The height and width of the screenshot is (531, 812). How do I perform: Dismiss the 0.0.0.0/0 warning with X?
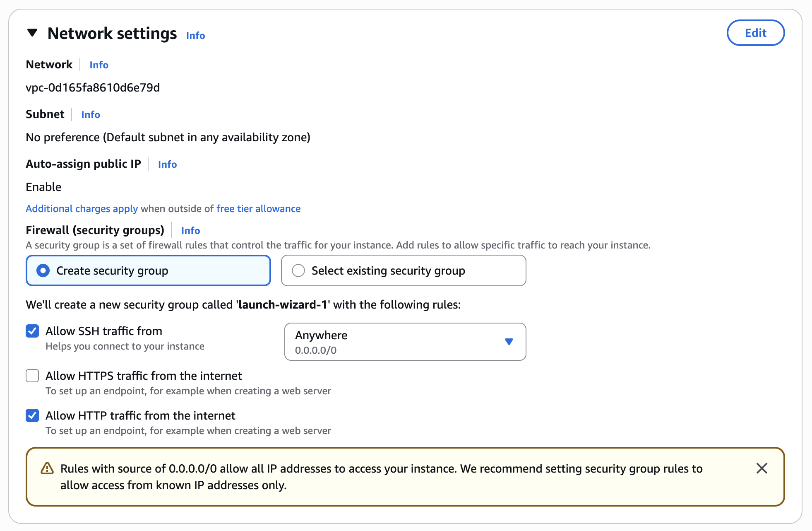click(762, 468)
